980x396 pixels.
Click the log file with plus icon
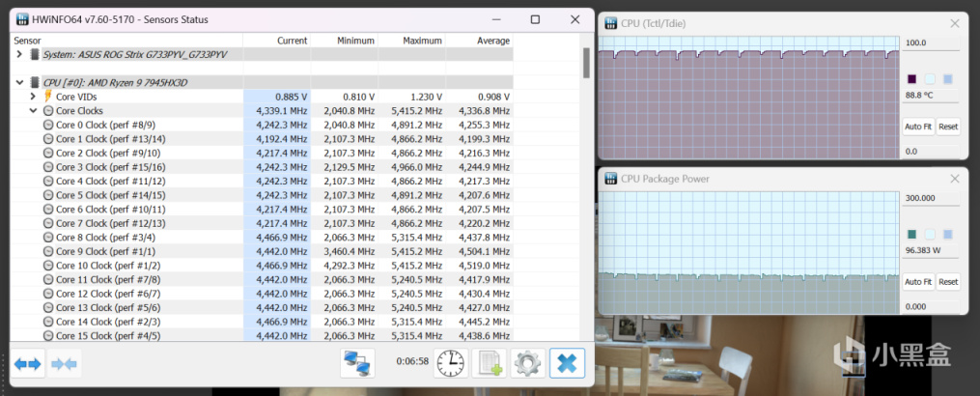490,363
